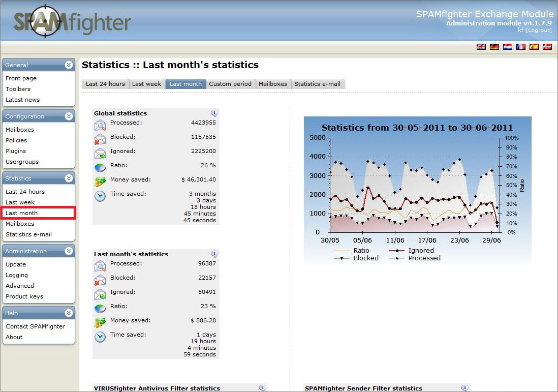Viewport: 558px width, 392px height.
Task: Click the $ 46,301.40 money saved value
Action: (x=199, y=179)
